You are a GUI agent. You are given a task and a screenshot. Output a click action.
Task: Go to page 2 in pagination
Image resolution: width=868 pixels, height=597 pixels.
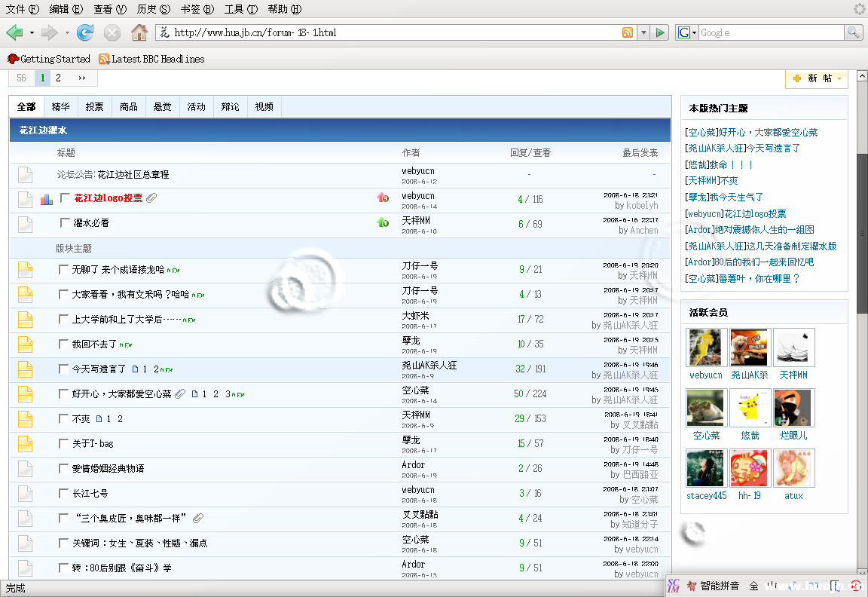(x=58, y=78)
